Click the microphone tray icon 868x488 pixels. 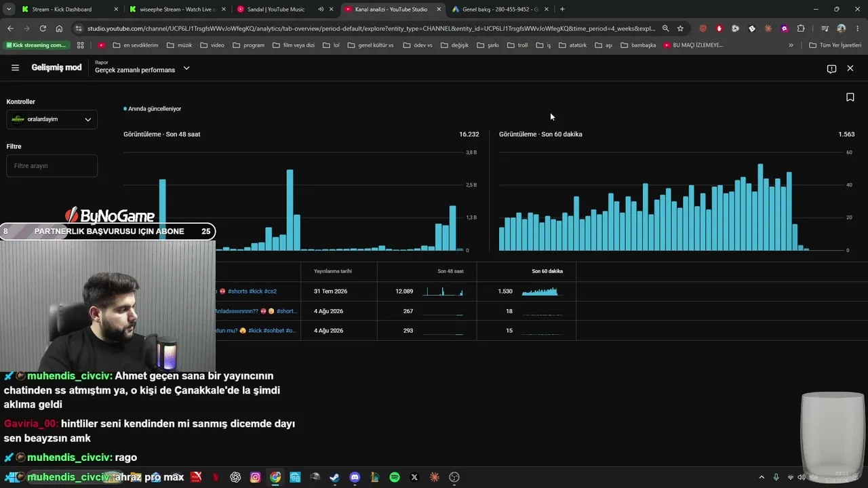[x=776, y=477]
